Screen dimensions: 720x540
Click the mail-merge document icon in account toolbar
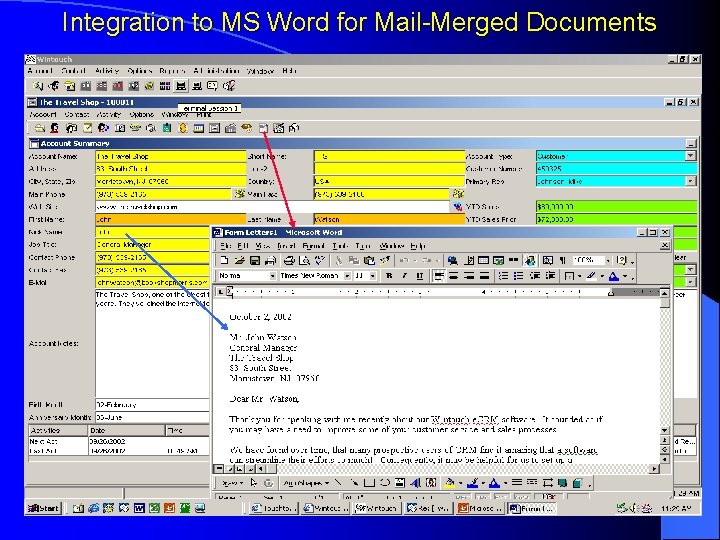point(264,128)
